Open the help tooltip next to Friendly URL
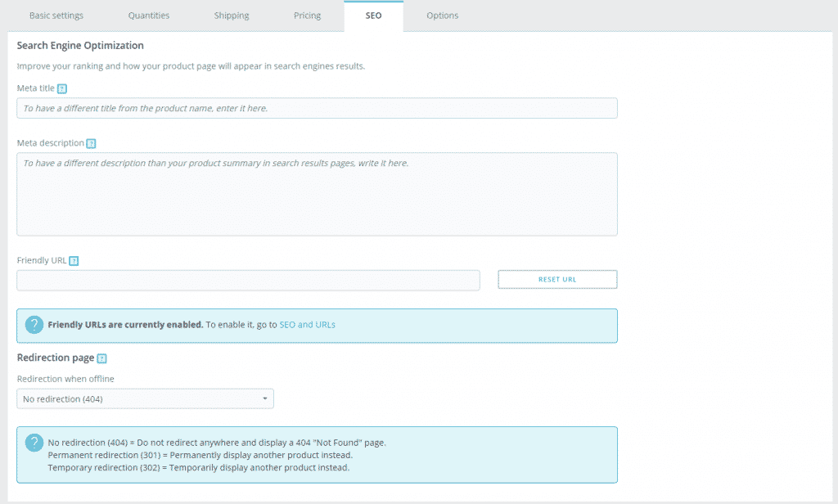The width and height of the screenshot is (838, 504). [x=73, y=260]
